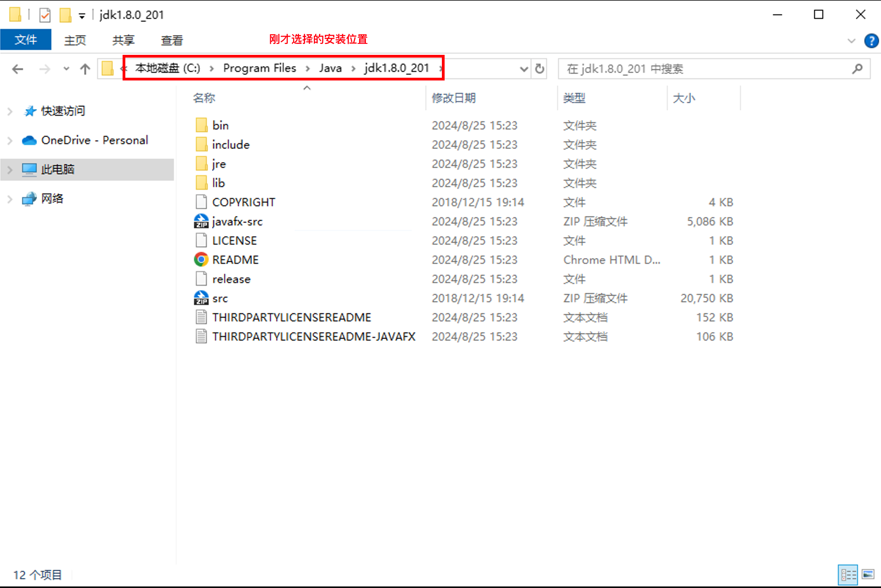The image size is (881, 588).
Task: Click the THIRDPARTYLICENSEREADME-JAVAFX document icon
Action: tap(201, 337)
